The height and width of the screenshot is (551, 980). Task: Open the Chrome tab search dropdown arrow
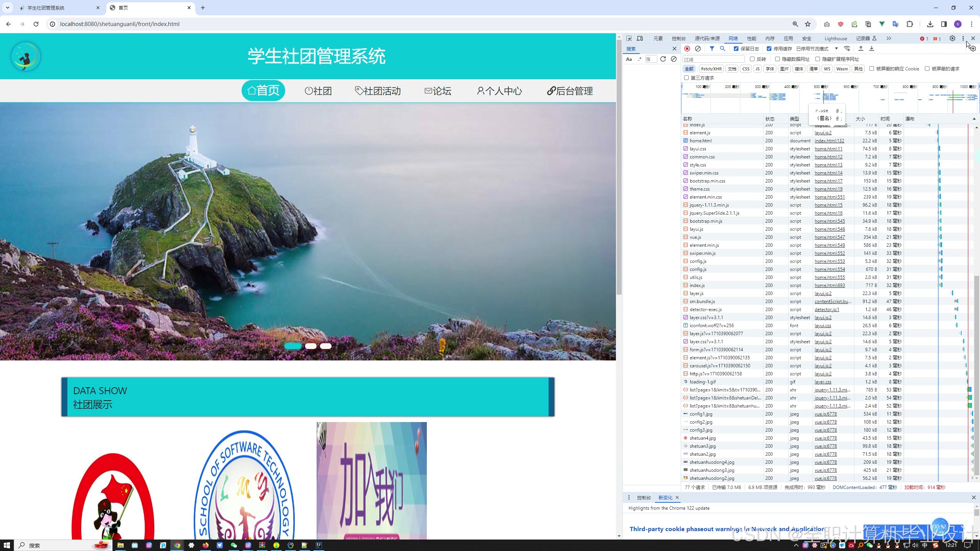tap(7, 8)
